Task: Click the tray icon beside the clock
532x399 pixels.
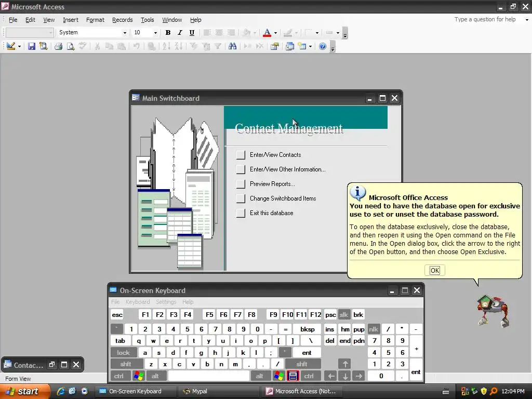Action: click(494, 391)
